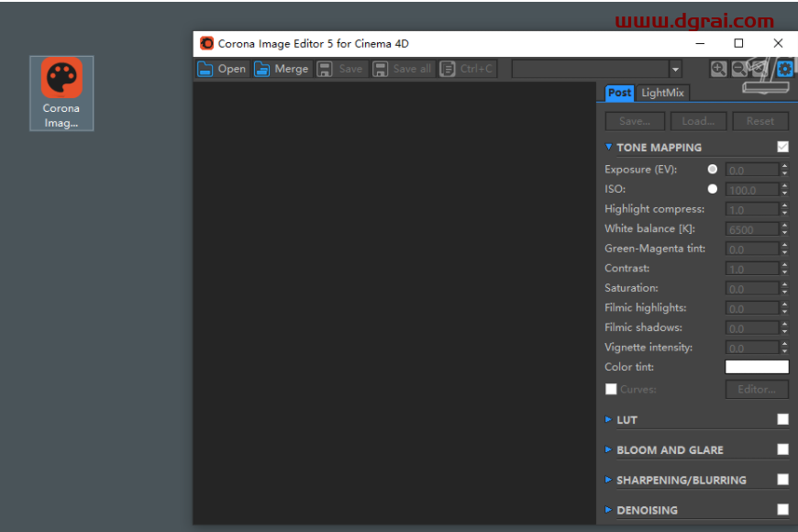Image resolution: width=798 pixels, height=532 pixels.
Task: Click the blue settings gear icon
Action: pyautogui.click(x=785, y=69)
